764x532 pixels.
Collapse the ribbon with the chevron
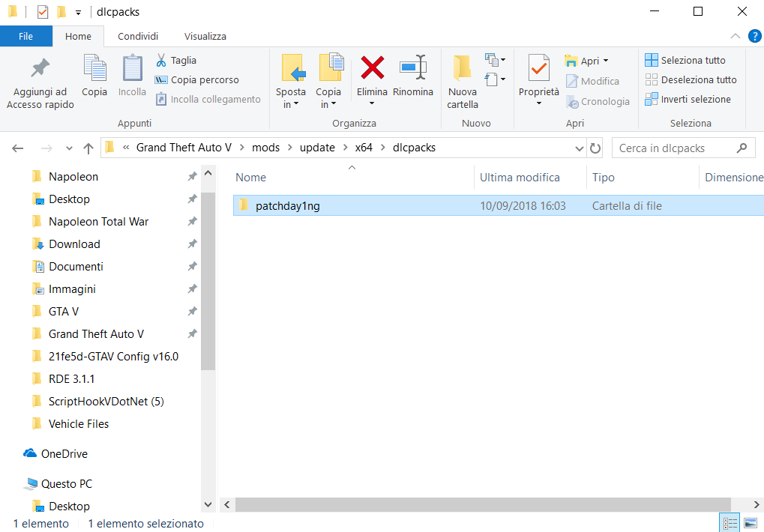[x=736, y=36]
